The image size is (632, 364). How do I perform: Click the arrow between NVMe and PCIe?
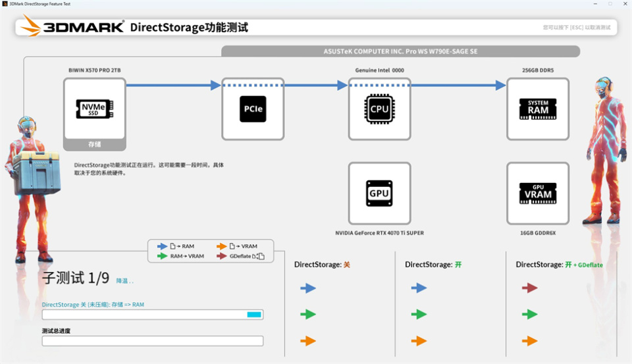[174, 85]
